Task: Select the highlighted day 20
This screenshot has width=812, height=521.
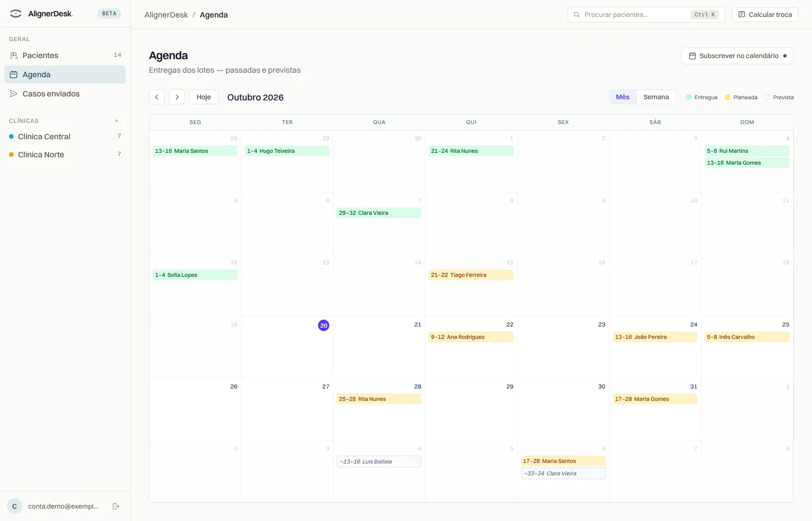Action: point(324,325)
